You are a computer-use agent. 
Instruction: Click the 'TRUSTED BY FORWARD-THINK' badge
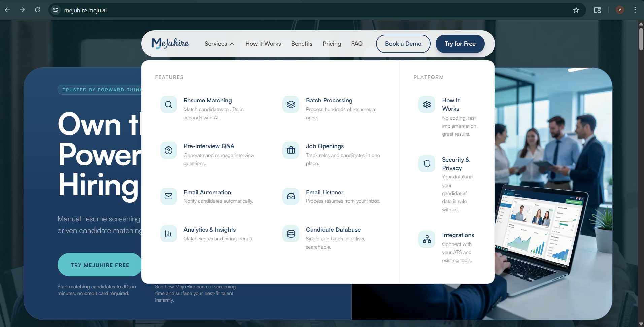[100, 90]
